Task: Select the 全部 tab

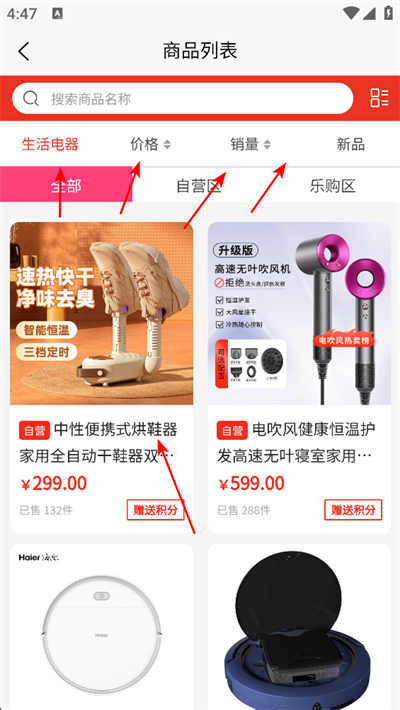Action: pyautogui.click(x=66, y=185)
